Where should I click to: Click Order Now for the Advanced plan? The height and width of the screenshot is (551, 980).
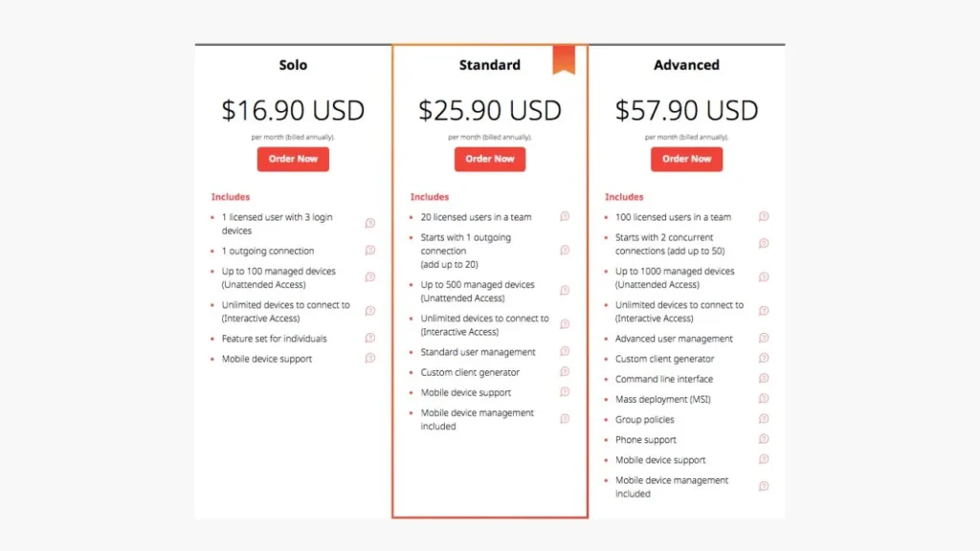click(x=686, y=159)
